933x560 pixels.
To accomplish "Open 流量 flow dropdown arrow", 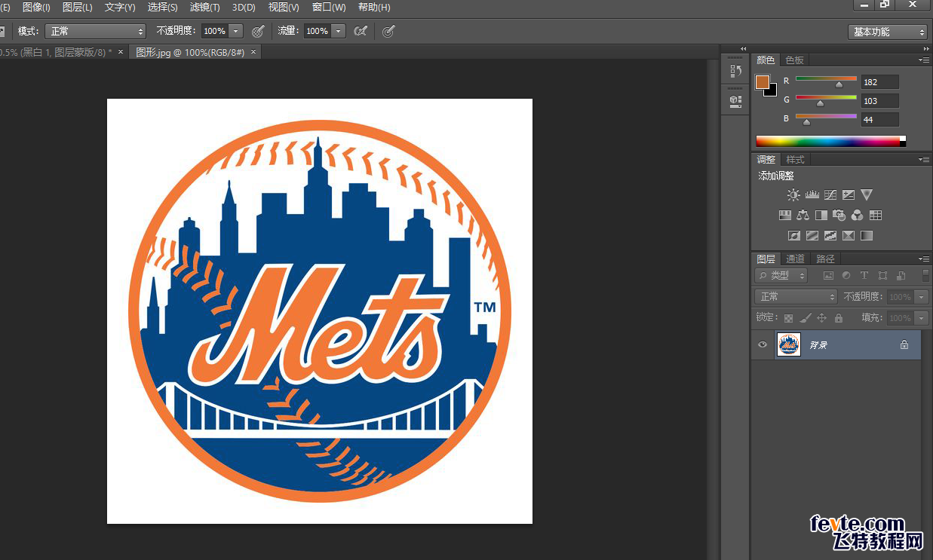I will coord(339,31).
